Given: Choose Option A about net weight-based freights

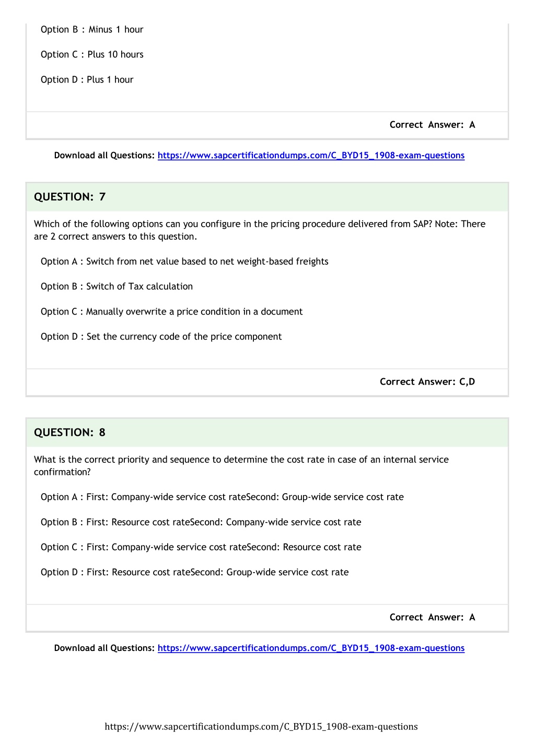Looking at the screenshot, I should 184,261.
